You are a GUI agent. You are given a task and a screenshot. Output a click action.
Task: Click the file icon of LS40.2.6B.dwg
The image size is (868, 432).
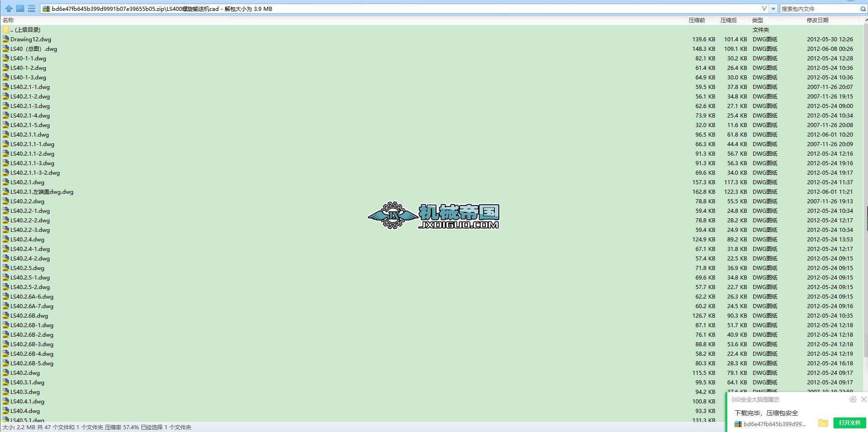click(x=6, y=315)
